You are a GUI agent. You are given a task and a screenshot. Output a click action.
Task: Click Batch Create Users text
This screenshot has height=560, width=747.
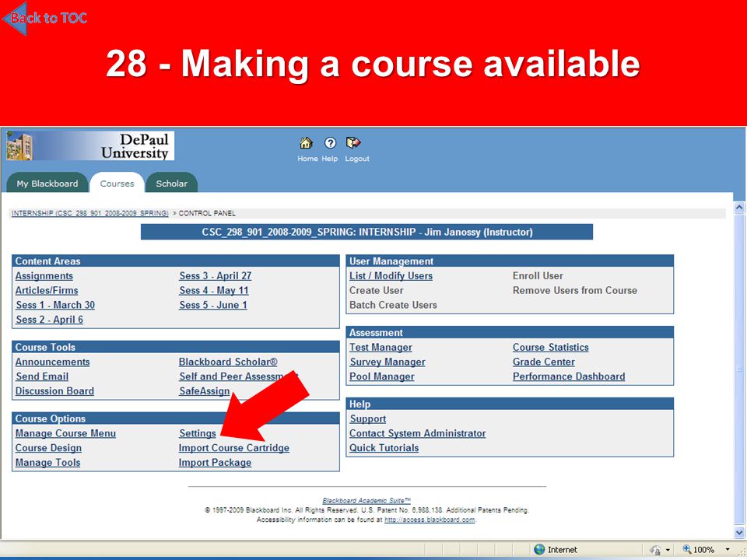point(393,305)
